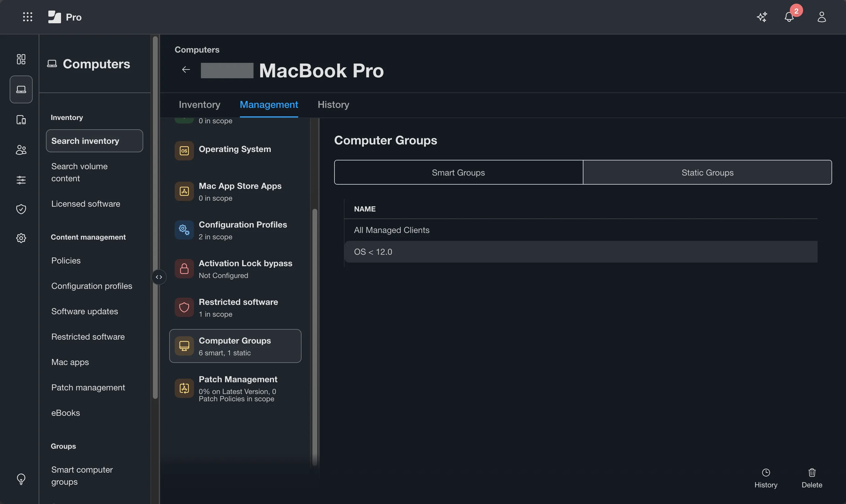
Task: Switch to the History tab
Action: click(333, 105)
